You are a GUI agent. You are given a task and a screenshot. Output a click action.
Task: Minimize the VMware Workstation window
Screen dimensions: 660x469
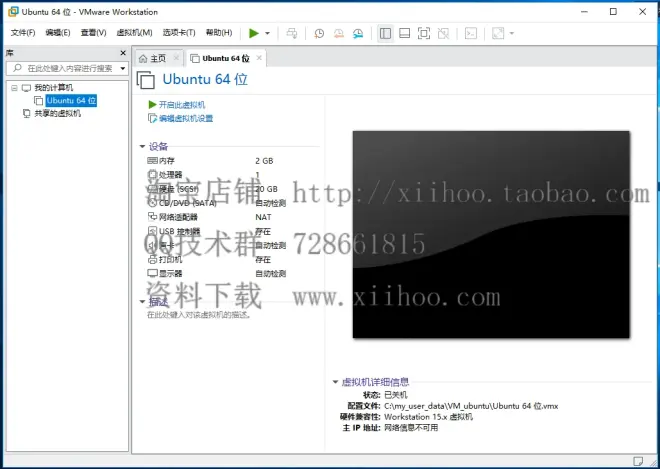coord(584,12)
